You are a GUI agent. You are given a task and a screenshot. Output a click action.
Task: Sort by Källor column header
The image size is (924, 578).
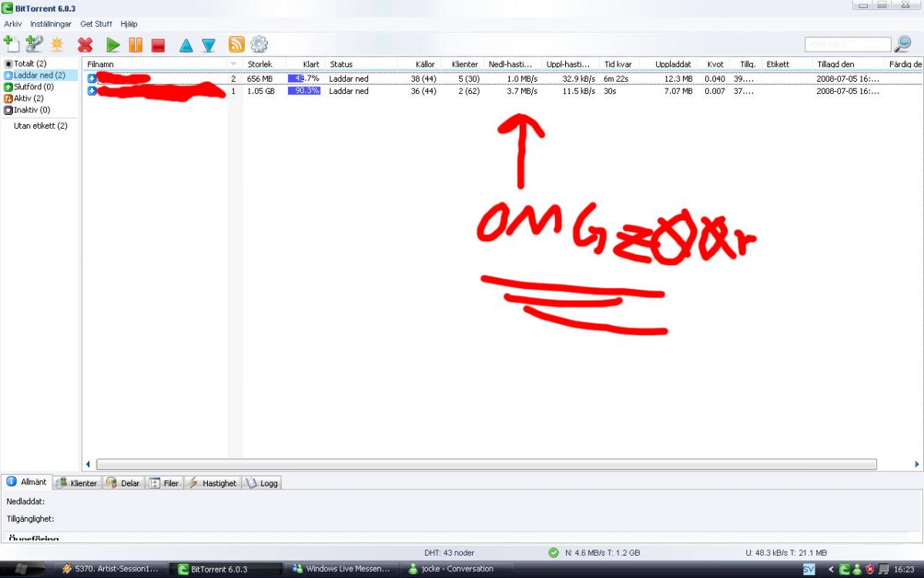click(418, 64)
